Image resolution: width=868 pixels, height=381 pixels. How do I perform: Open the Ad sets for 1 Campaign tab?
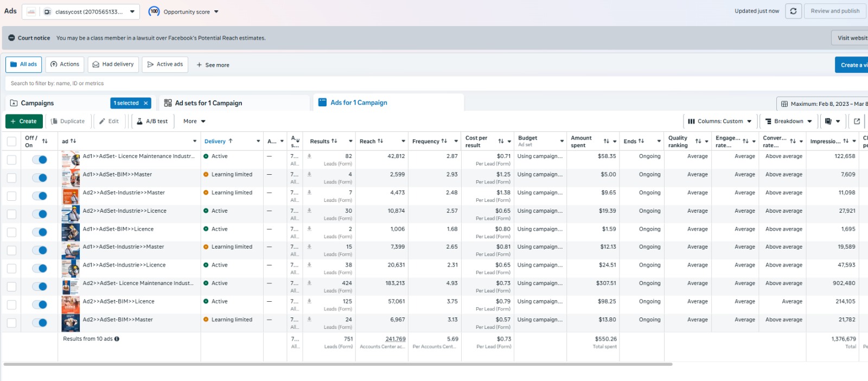[208, 103]
